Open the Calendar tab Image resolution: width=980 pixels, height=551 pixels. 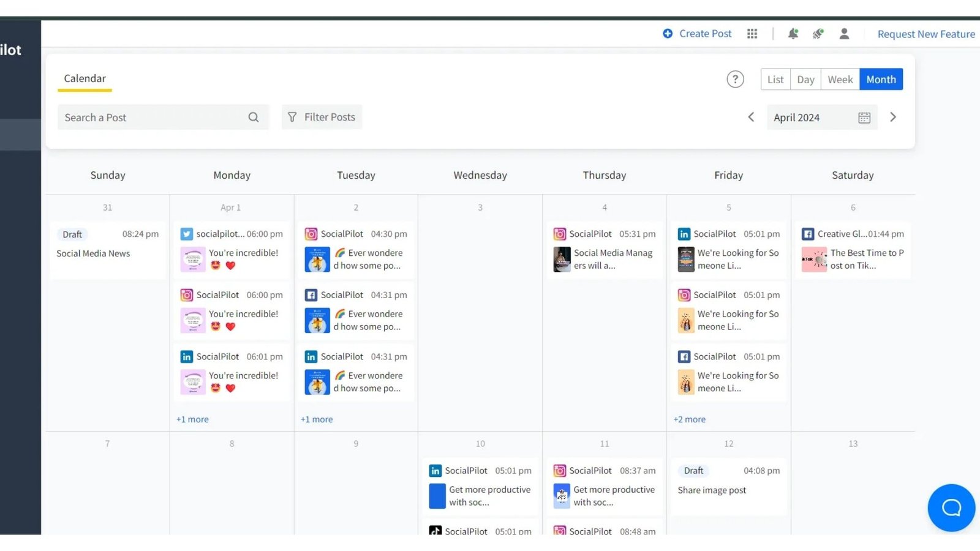85,78
